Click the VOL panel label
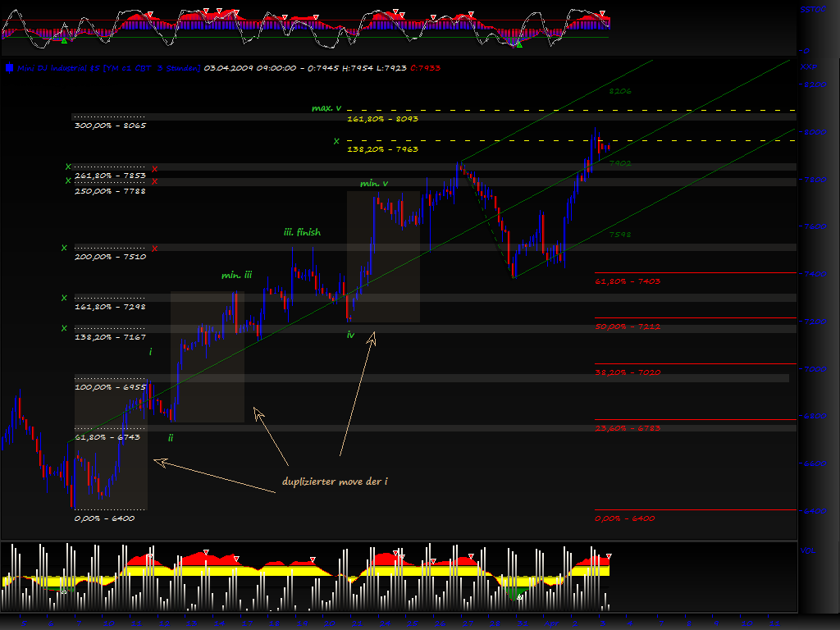 807,550
